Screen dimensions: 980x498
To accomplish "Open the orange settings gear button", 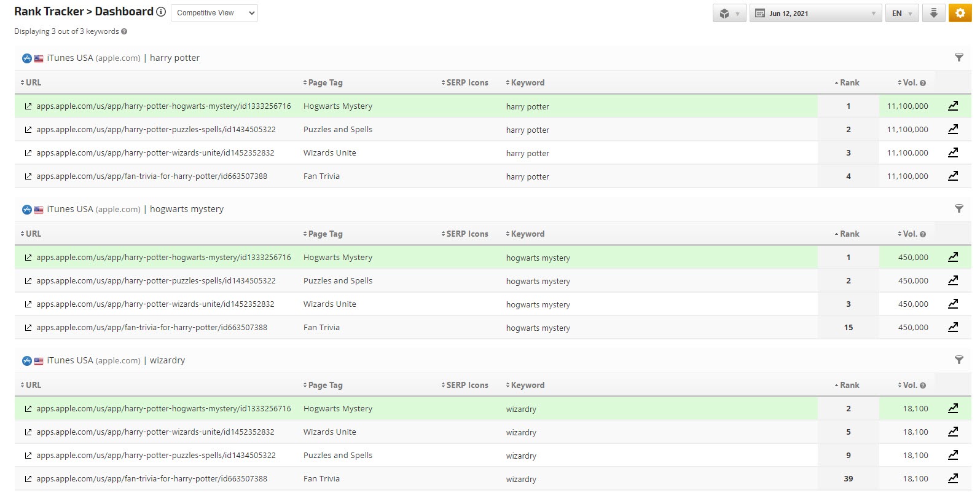I will pyautogui.click(x=960, y=13).
